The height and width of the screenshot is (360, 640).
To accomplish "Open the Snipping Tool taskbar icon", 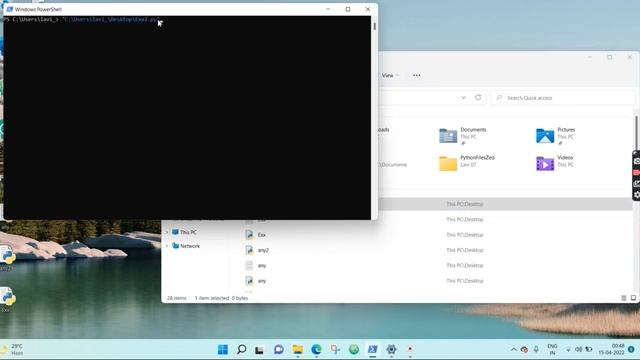I will point(335,349).
